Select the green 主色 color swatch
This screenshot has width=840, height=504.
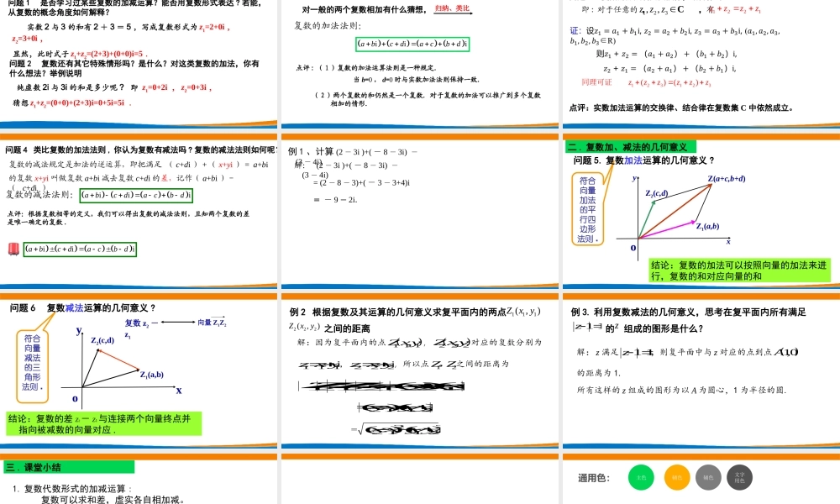pyautogui.click(x=641, y=476)
